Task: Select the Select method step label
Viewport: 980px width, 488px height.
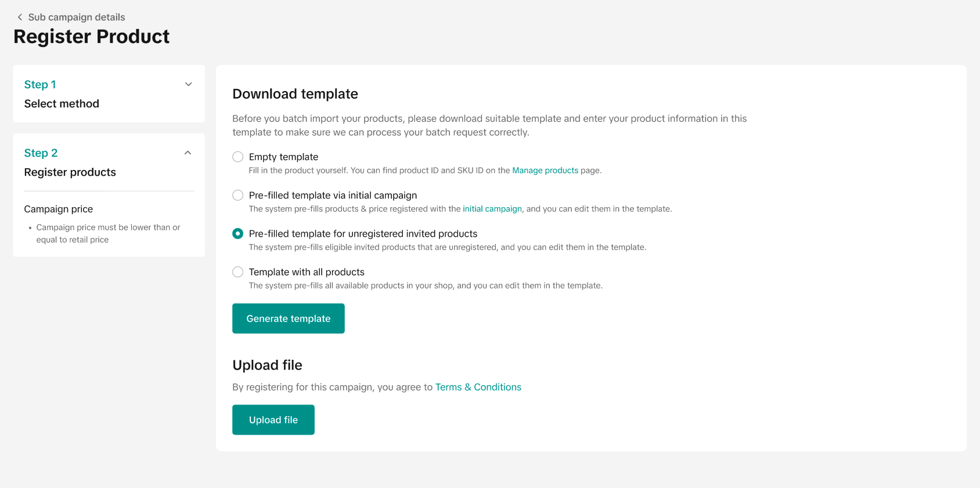Action: pos(62,104)
